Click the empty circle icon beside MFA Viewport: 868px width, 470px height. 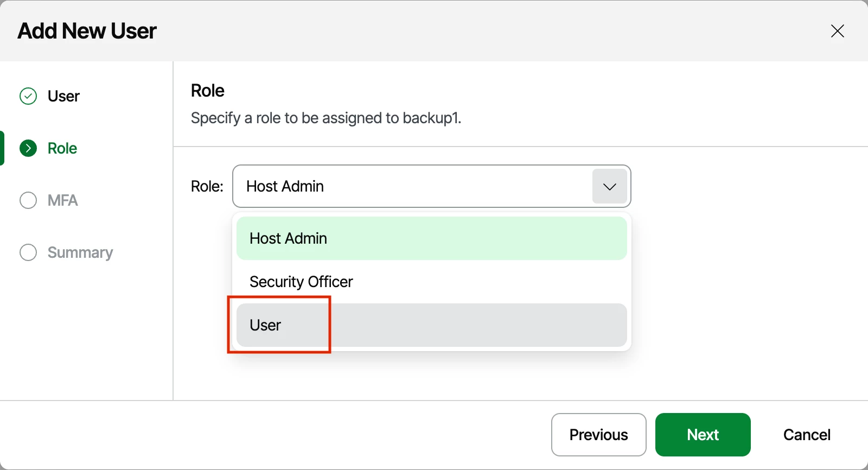(28, 200)
